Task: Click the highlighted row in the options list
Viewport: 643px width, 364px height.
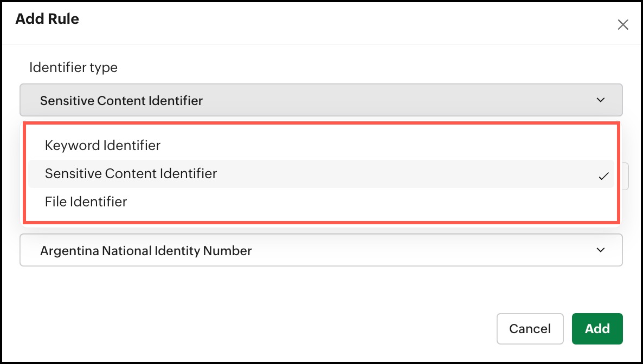Action: click(x=321, y=174)
